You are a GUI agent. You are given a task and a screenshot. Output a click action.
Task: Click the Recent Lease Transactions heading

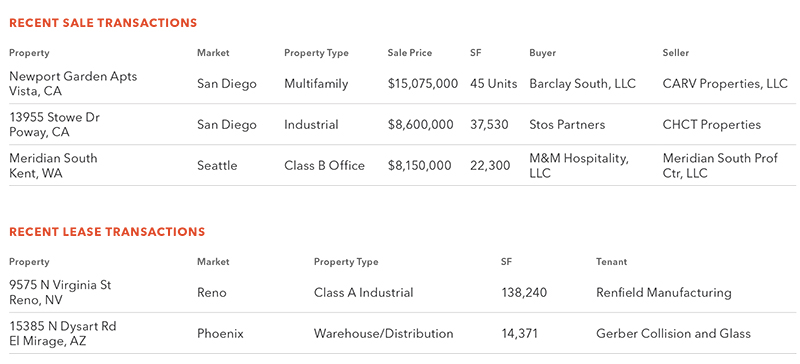(x=107, y=232)
